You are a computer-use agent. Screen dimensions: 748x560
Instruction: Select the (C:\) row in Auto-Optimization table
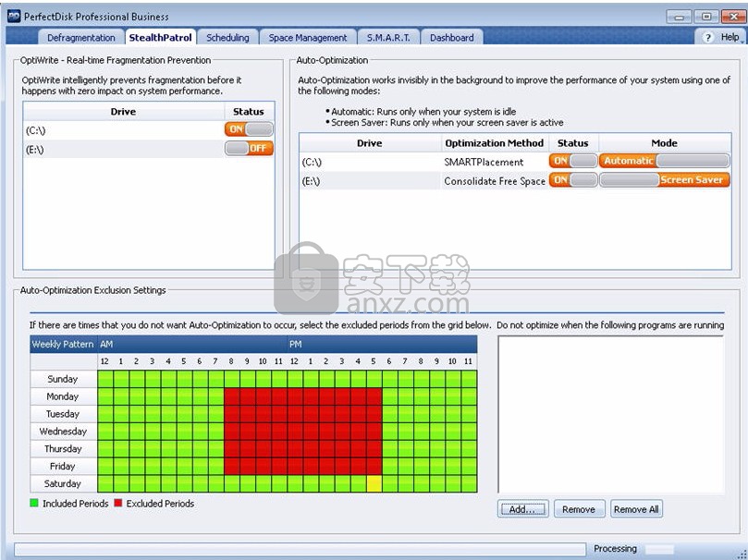515,162
